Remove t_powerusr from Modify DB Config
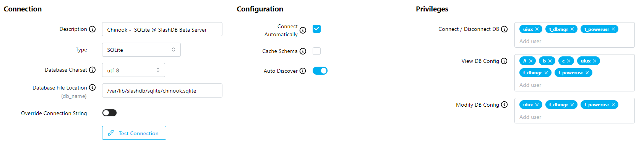This screenshot has width=644, height=144. (x=613, y=105)
